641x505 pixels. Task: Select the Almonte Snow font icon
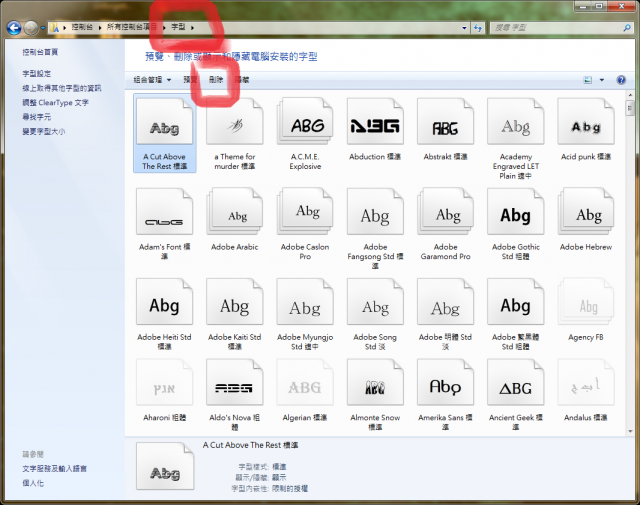pos(375,382)
